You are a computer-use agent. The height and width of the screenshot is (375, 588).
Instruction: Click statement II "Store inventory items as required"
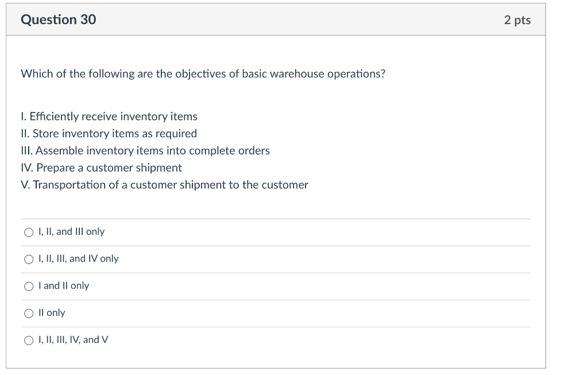pos(109,134)
